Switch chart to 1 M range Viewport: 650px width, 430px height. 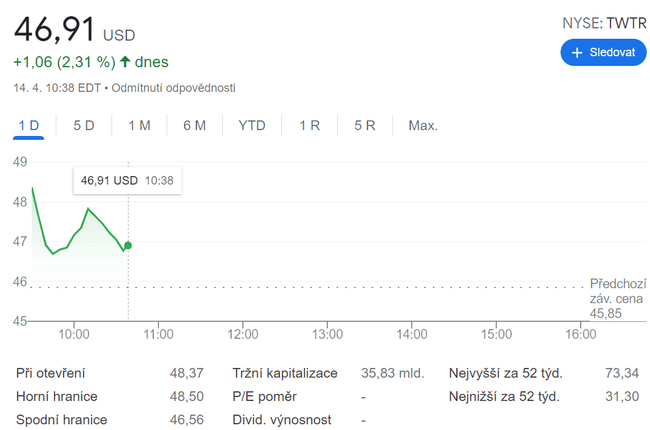click(139, 126)
